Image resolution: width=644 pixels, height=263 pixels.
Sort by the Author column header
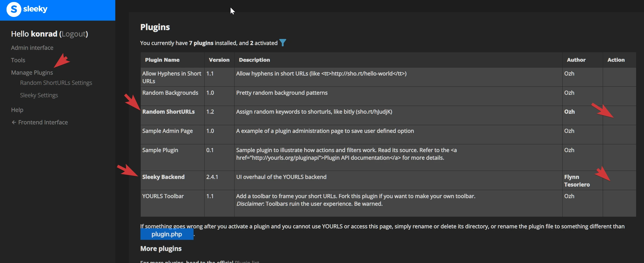(x=576, y=60)
